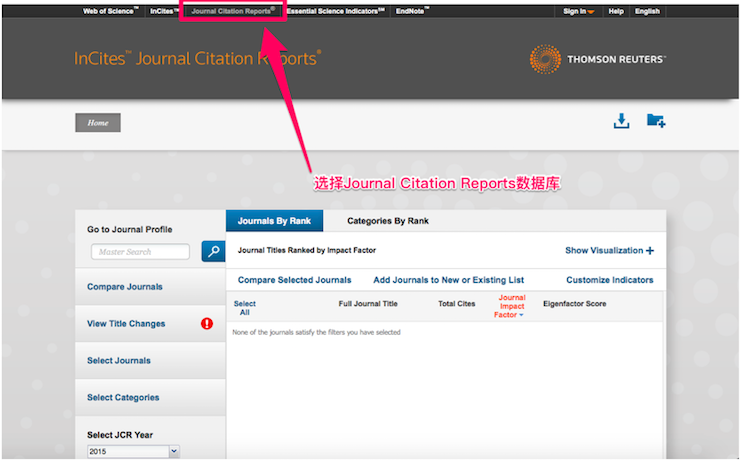Viewport: 740px width, 460px height.
Task: Open the English language selector
Action: pyautogui.click(x=647, y=11)
